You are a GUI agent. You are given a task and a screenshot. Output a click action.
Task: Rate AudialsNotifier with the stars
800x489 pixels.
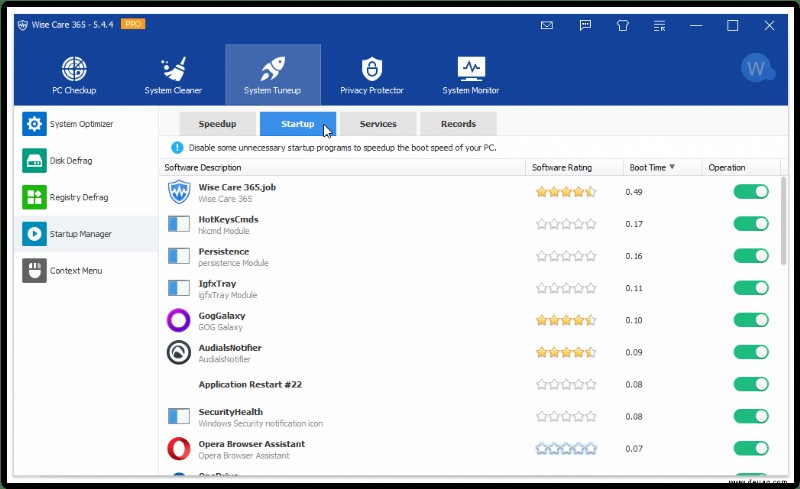pyautogui.click(x=566, y=352)
